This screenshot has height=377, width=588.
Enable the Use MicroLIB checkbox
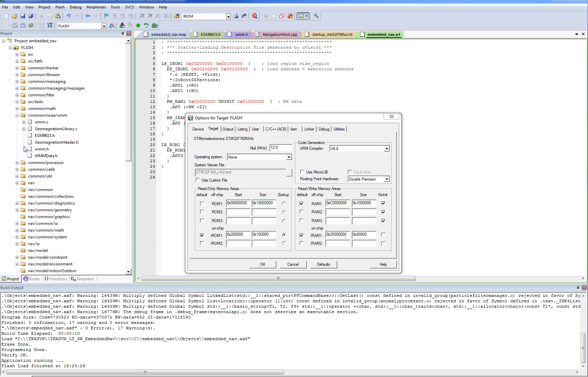(x=302, y=172)
